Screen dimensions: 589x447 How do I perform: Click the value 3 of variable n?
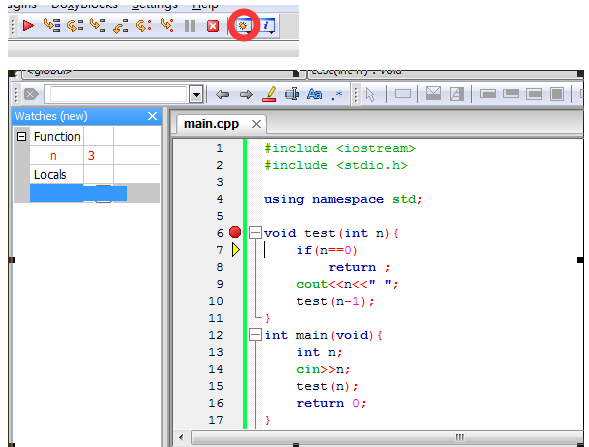click(91, 156)
